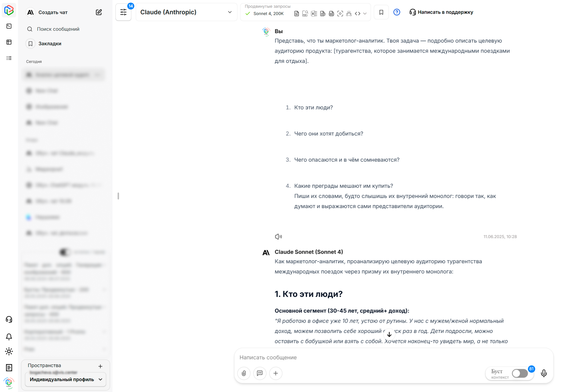Viewport: 571px width, 392px height.
Task: Click list item Чего опасаются и в чём сомневаются?
Action: (347, 160)
